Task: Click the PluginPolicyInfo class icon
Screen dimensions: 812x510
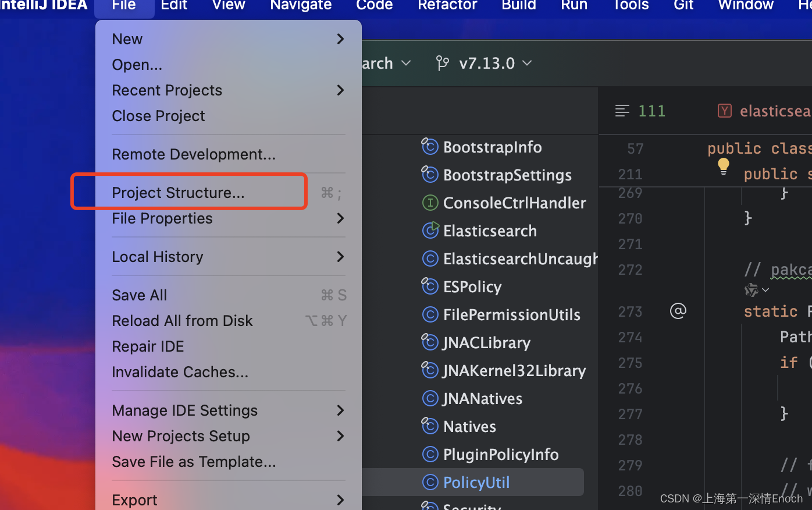Action: coord(429,454)
